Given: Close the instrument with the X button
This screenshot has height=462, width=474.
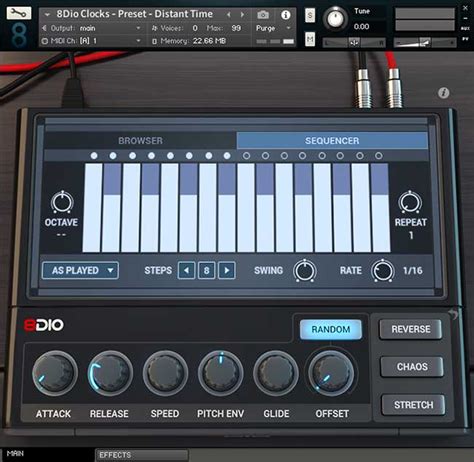Looking at the screenshot, I should [x=465, y=8].
